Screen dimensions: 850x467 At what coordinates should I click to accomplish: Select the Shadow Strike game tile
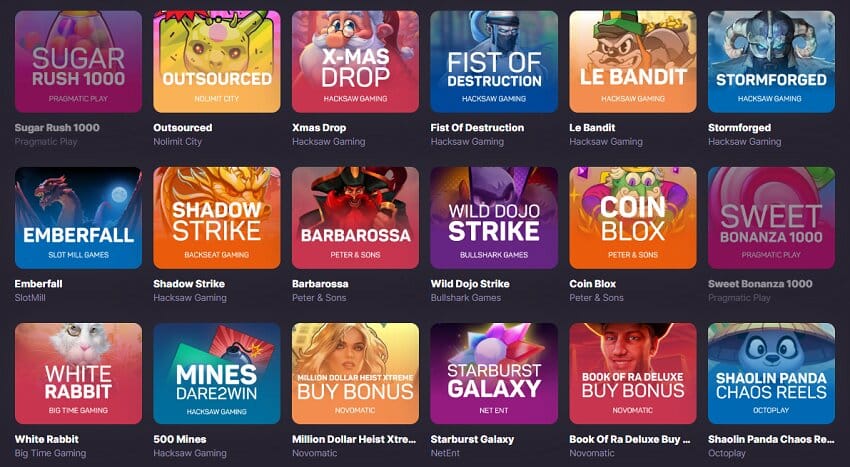217,217
